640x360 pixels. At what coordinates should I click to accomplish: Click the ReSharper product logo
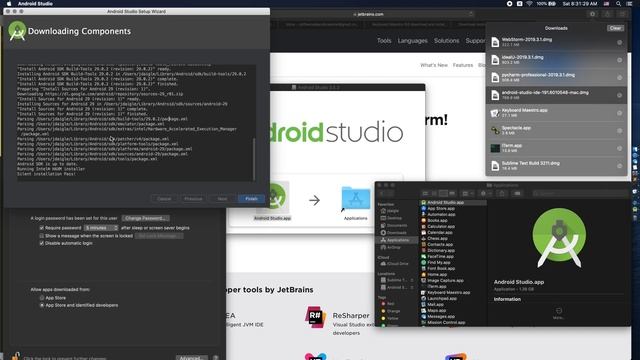coord(315,317)
